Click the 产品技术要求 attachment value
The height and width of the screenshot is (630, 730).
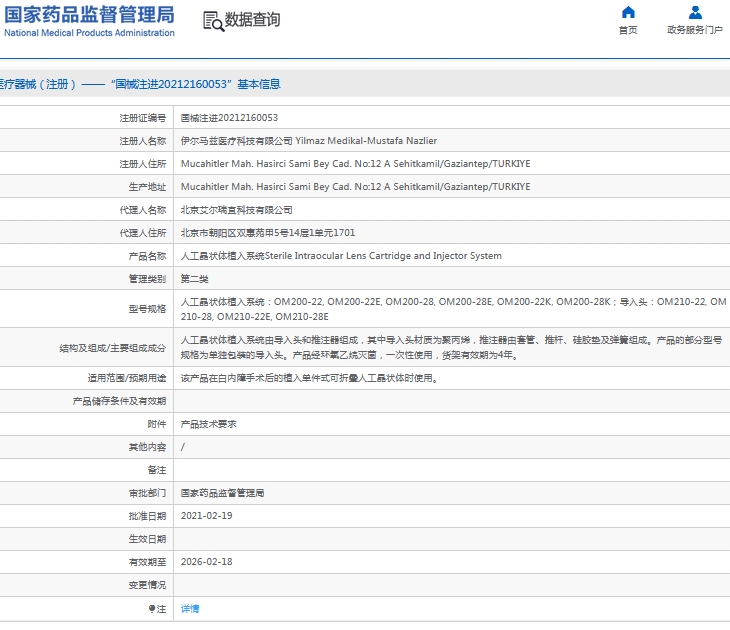coord(209,424)
